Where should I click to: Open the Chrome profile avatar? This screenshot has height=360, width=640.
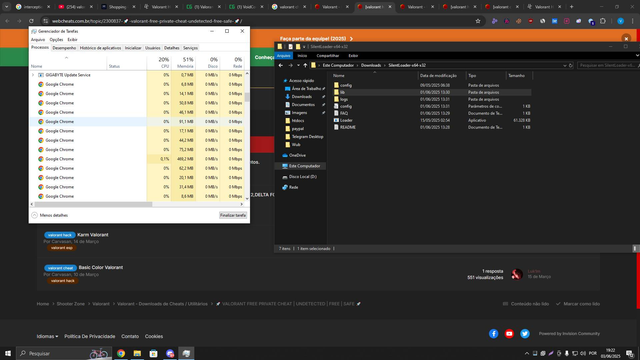click(x=620, y=21)
